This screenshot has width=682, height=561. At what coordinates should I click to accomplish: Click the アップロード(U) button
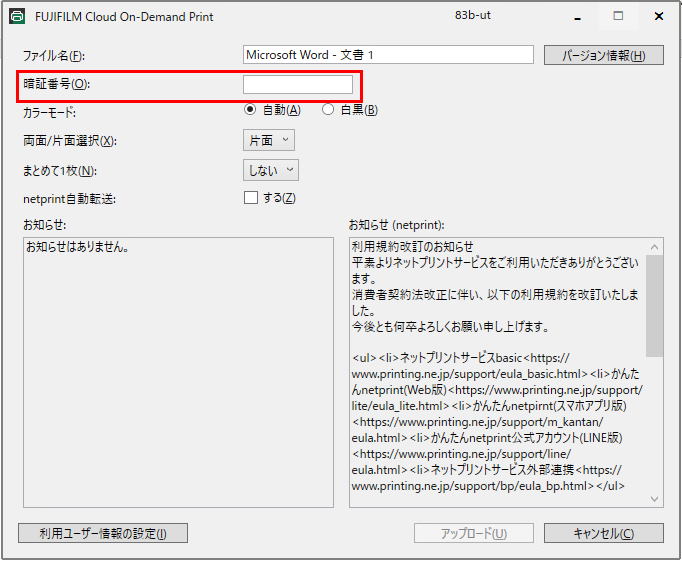(x=474, y=533)
